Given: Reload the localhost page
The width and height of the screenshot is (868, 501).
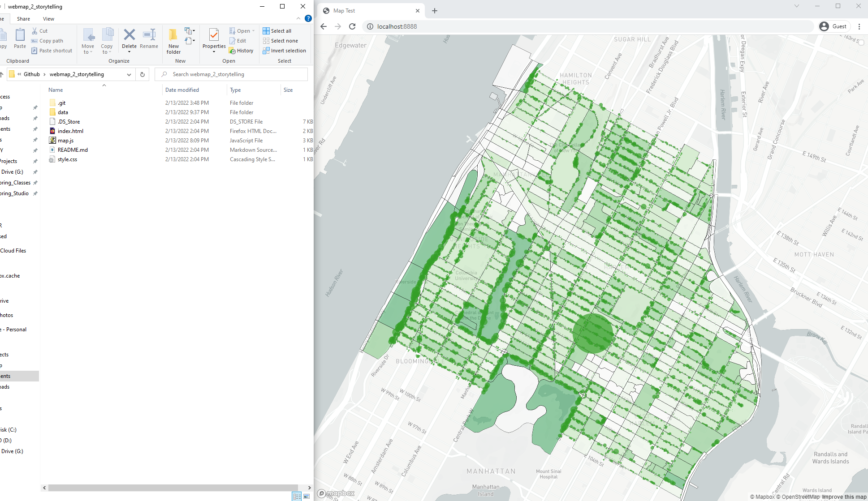Looking at the screenshot, I should pos(352,26).
